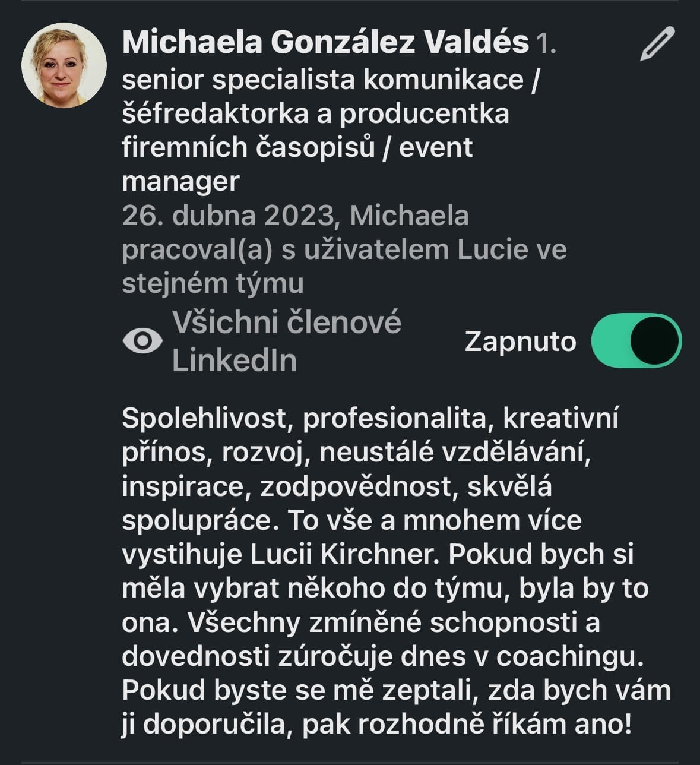Click the phrase šéfredaktorka a producentka
Viewport: 700px width, 765px height.
pyautogui.click(x=315, y=113)
